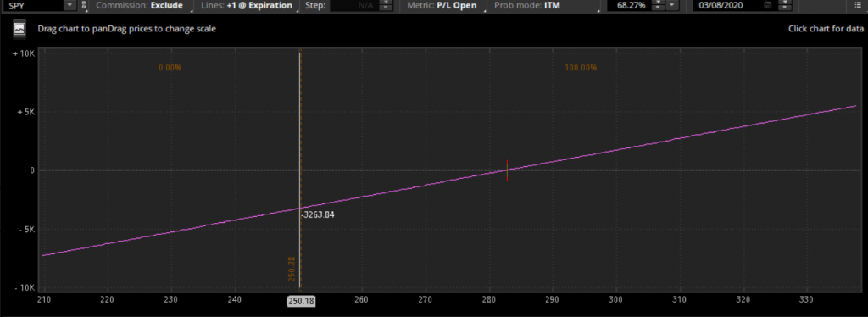The width and height of the screenshot is (868, 317).
Task: Click the red current-price marker on the P/L line
Action: [x=507, y=170]
